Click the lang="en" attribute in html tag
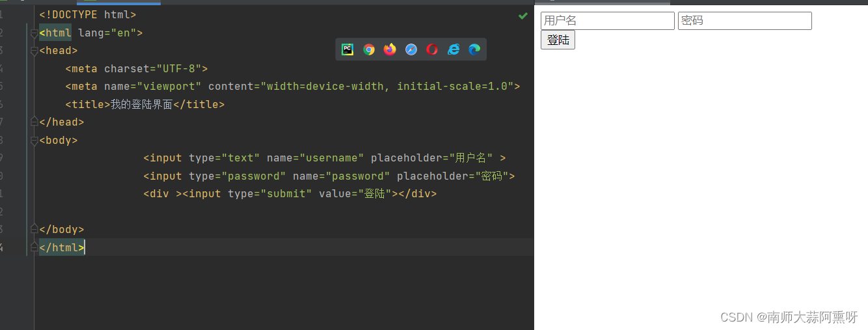The width and height of the screenshot is (868, 330). (107, 33)
